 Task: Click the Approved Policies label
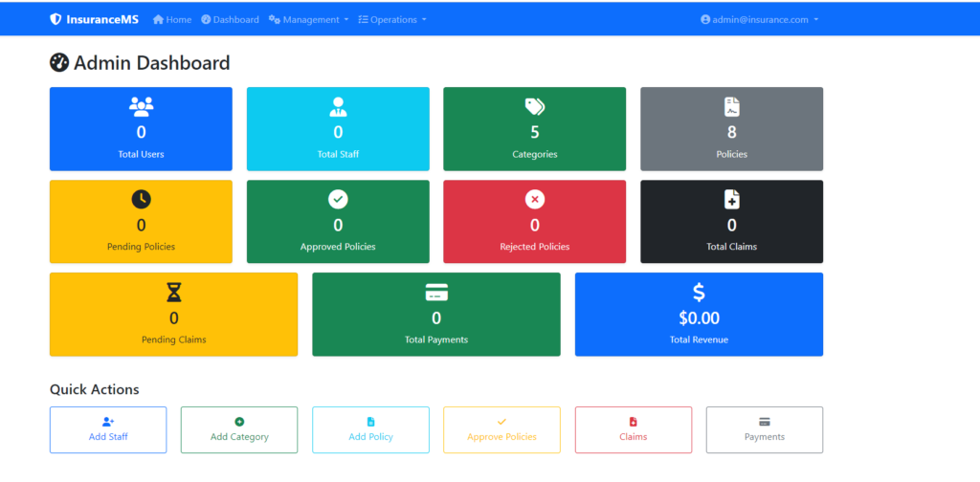pyautogui.click(x=338, y=246)
